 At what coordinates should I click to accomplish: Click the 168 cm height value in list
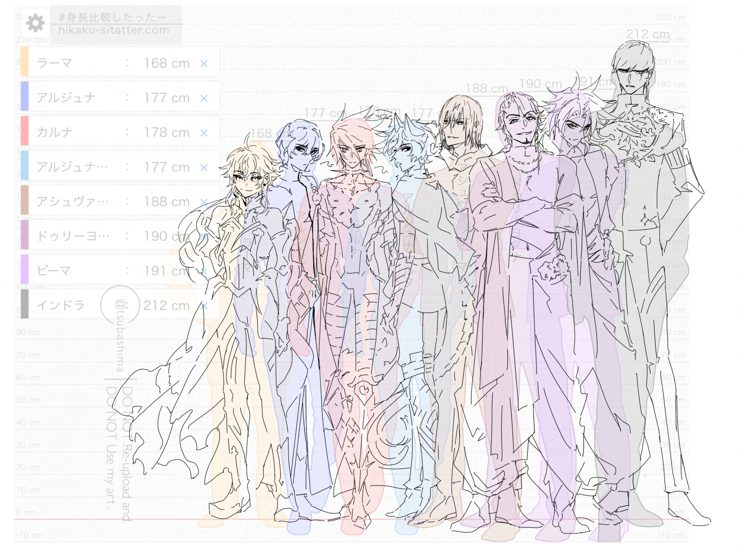point(167,63)
